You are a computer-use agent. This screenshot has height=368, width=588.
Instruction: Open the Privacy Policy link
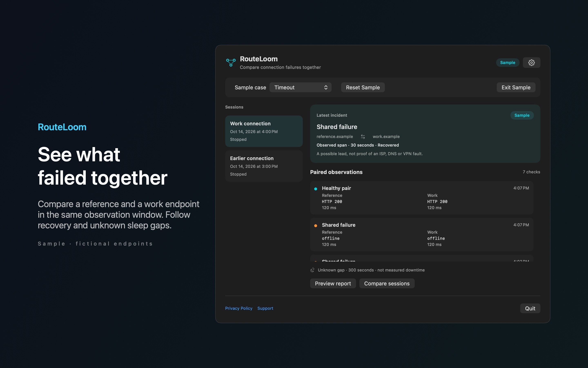pos(239,308)
